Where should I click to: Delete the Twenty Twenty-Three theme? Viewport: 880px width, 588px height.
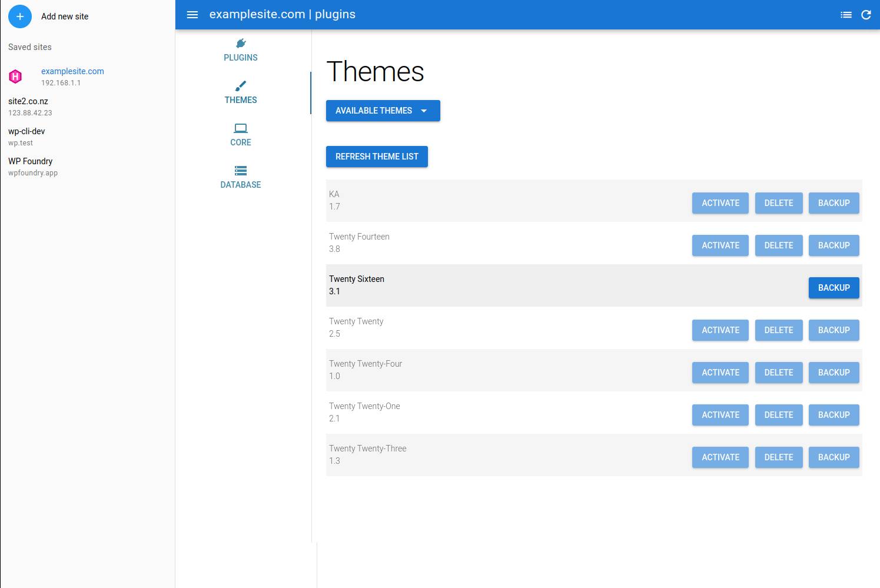pyautogui.click(x=778, y=457)
